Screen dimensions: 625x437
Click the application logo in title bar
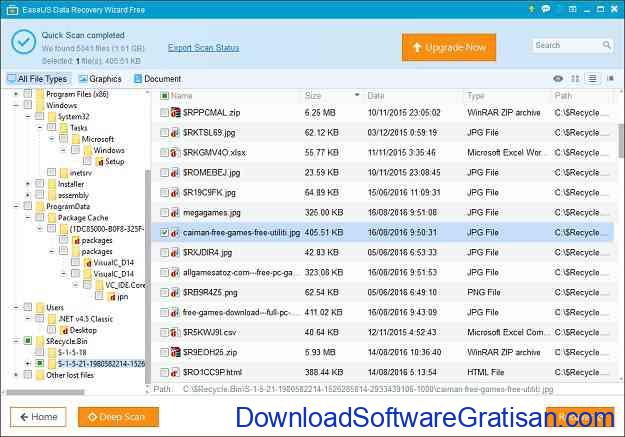point(12,10)
